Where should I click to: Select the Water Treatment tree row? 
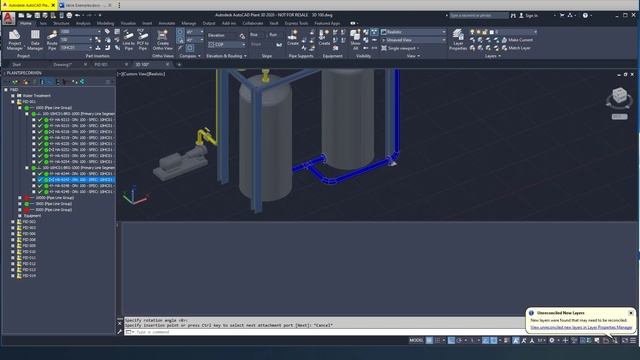pyautogui.click(x=36, y=96)
